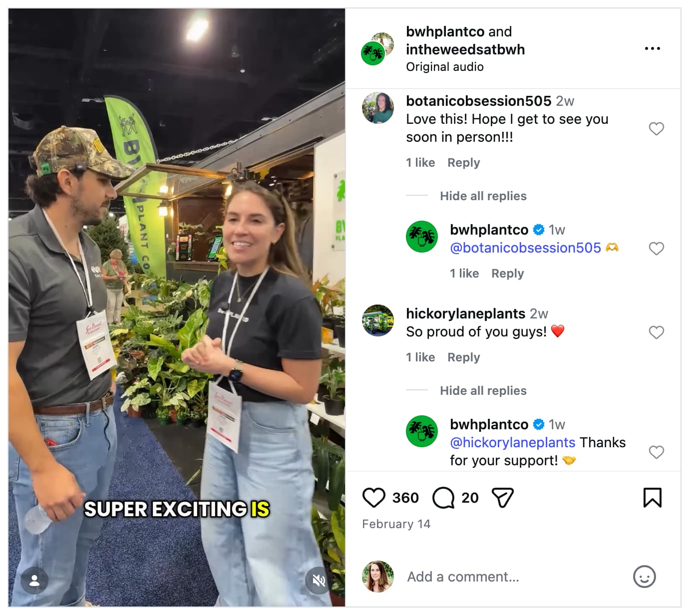Unmute the video audio

click(x=318, y=581)
